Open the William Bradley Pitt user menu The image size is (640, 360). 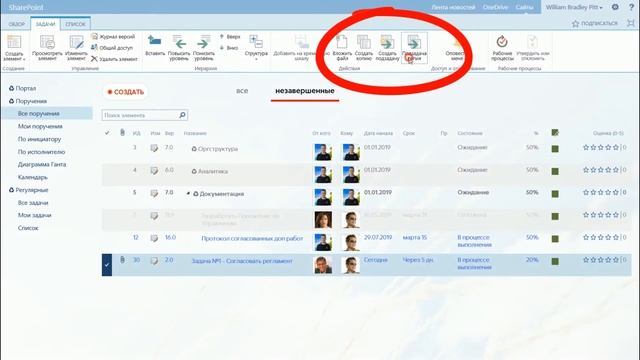[x=574, y=7]
